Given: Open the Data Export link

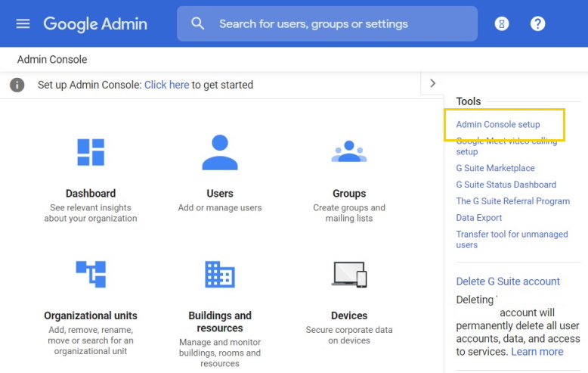Looking at the screenshot, I should pos(479,218).
